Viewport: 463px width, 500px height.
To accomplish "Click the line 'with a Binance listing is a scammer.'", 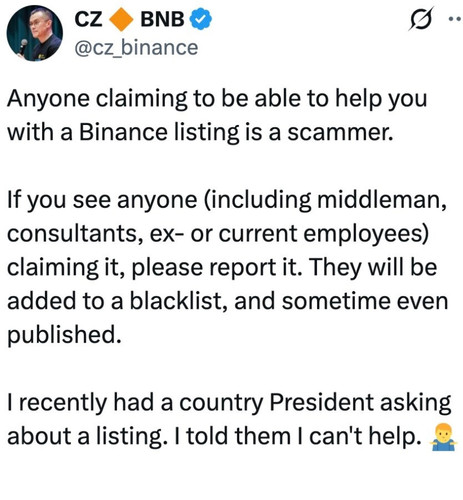I will (x=200, y=132).
